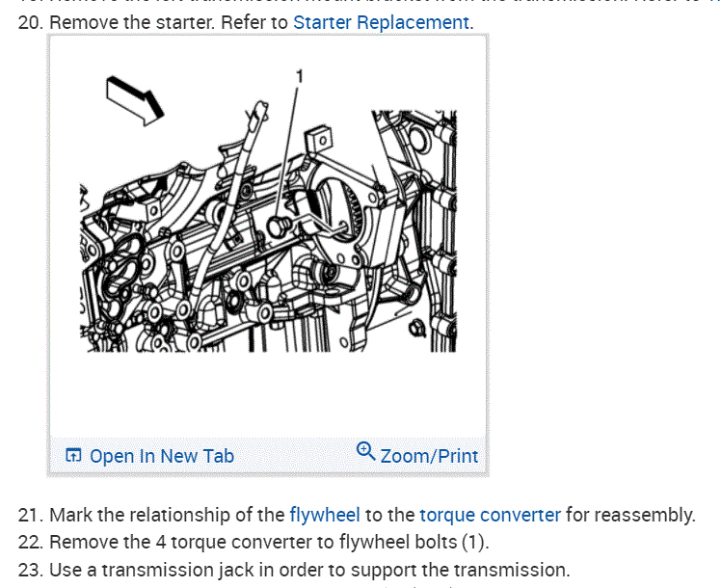
Task: Click the empty toolbar strip between image links
Action: coord(295,456)
